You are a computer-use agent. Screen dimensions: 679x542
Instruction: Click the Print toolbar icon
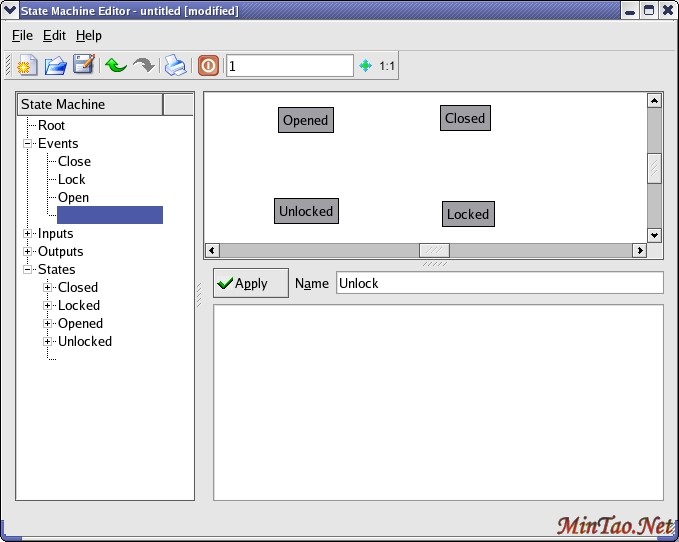coord(175,66)
